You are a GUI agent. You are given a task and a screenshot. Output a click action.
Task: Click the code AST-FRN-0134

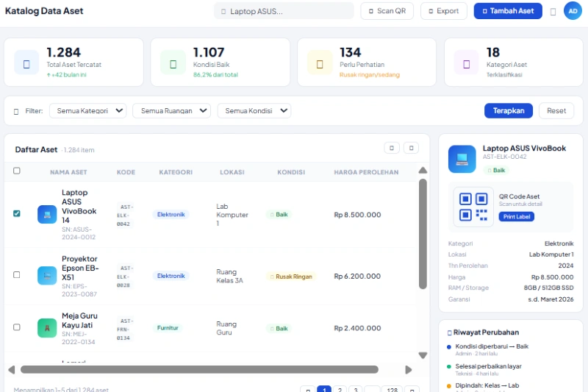point(125,329)
